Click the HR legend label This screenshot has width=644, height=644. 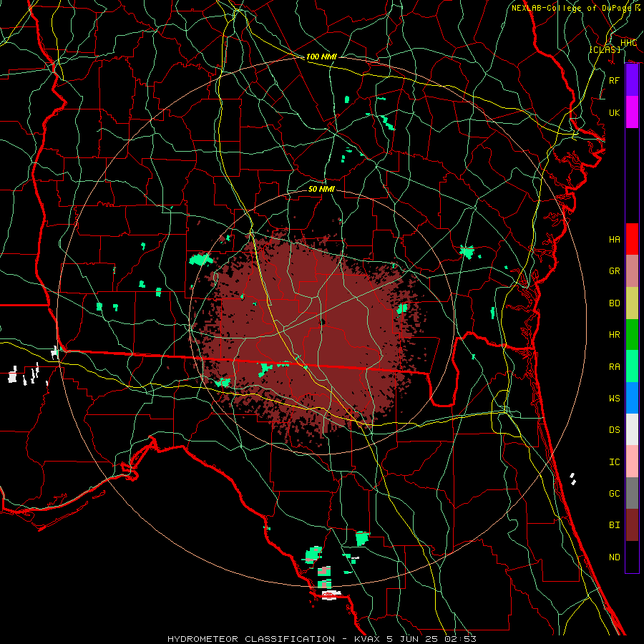(x=615, y=335)
